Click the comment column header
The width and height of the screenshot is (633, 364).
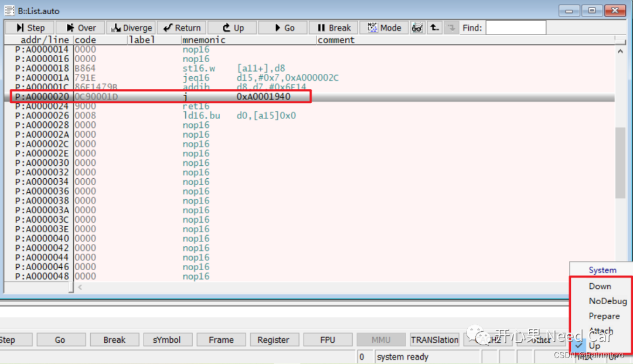point(336,39)
